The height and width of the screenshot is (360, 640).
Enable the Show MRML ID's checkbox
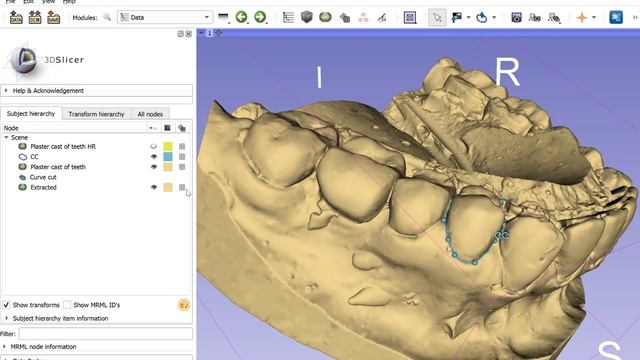(x=67, y=304)
